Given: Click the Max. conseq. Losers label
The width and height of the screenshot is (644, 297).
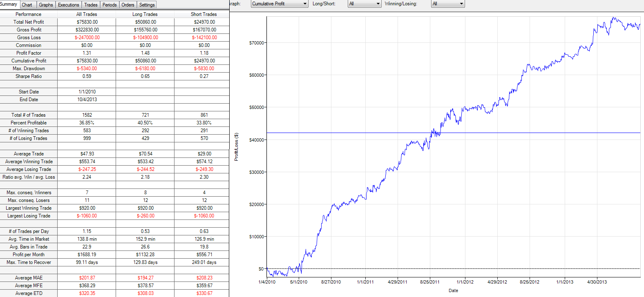Looking at the screenshot, I should pos(29,200).
